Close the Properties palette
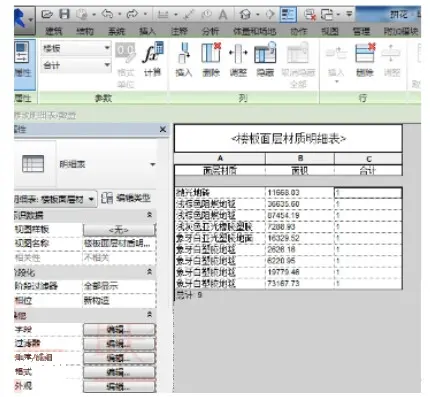The height and width of the screenshot is (397, 430). (163, 129)
